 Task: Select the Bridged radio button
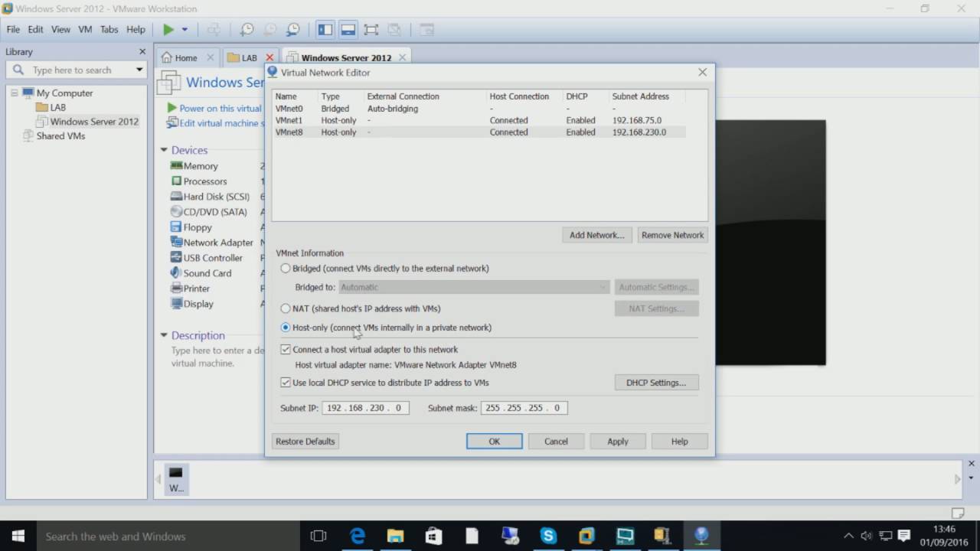(286, 269)
